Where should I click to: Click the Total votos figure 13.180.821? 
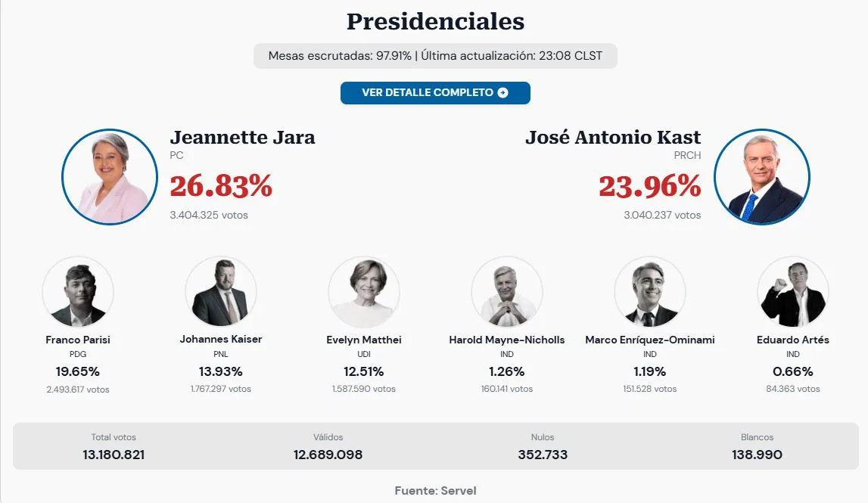[x=114, y=455]
